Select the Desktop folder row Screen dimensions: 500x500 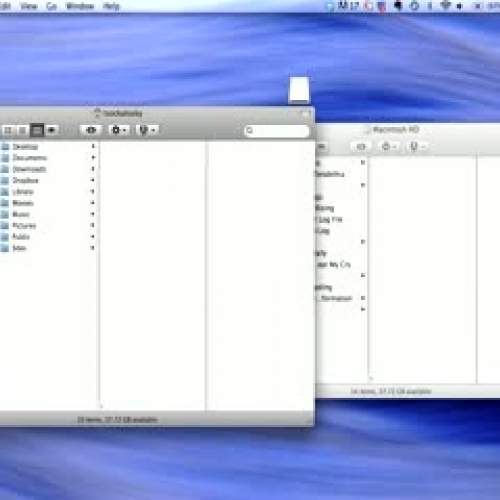pos(48,146)
